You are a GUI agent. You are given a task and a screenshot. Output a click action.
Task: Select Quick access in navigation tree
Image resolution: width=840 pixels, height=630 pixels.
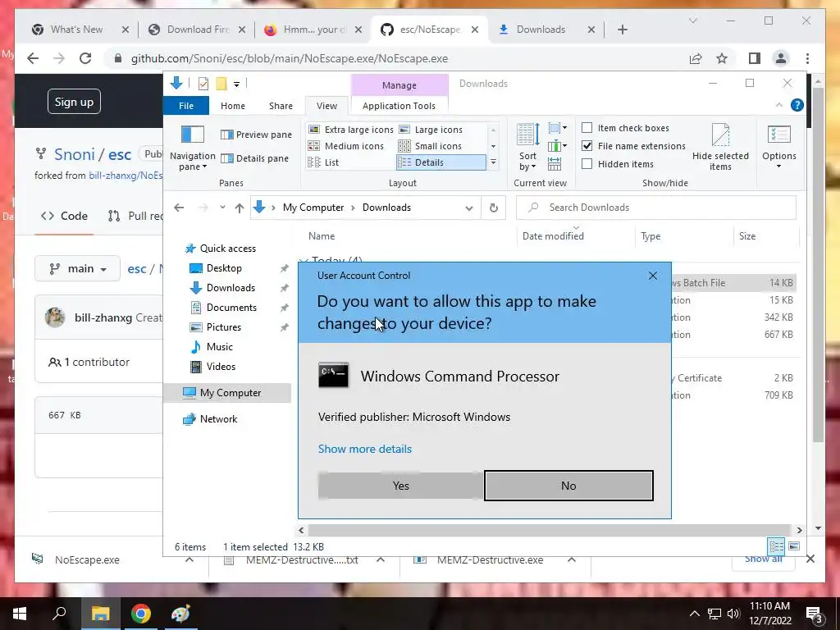click(220, 249)
